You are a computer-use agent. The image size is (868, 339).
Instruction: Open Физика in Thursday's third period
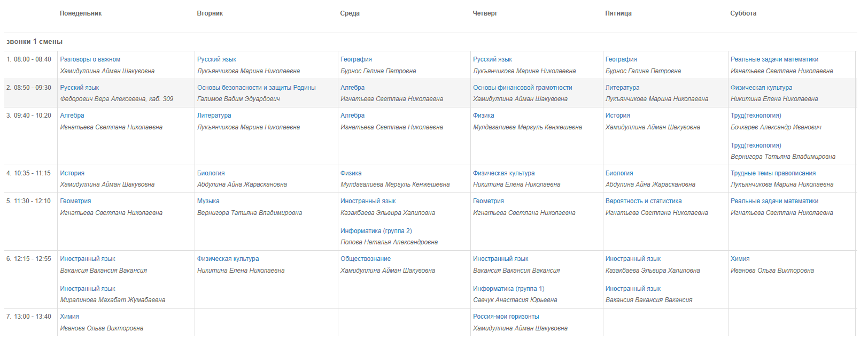point(483,115)
